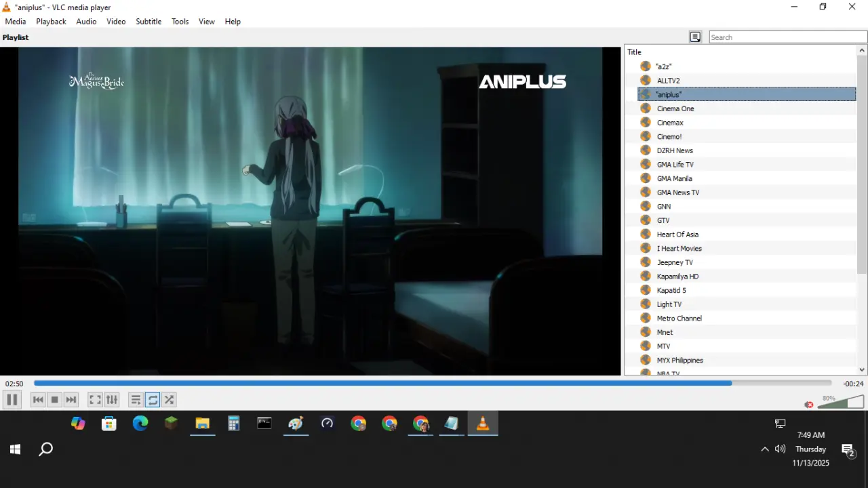The width and height of the screenshot is (868, 488).
Task: Toggle remaining time display -00:24
Action: (x=853, y=384)
